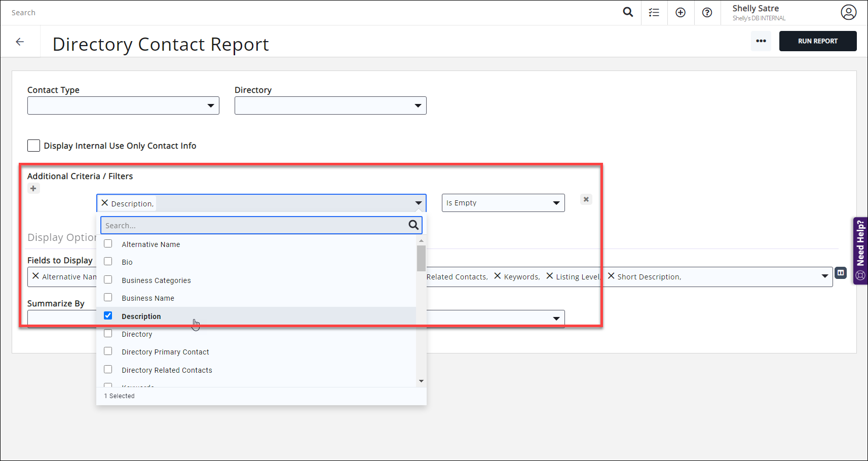Open the global Search magnifier icon
This screenshot has height=461, width=868.
628,12
